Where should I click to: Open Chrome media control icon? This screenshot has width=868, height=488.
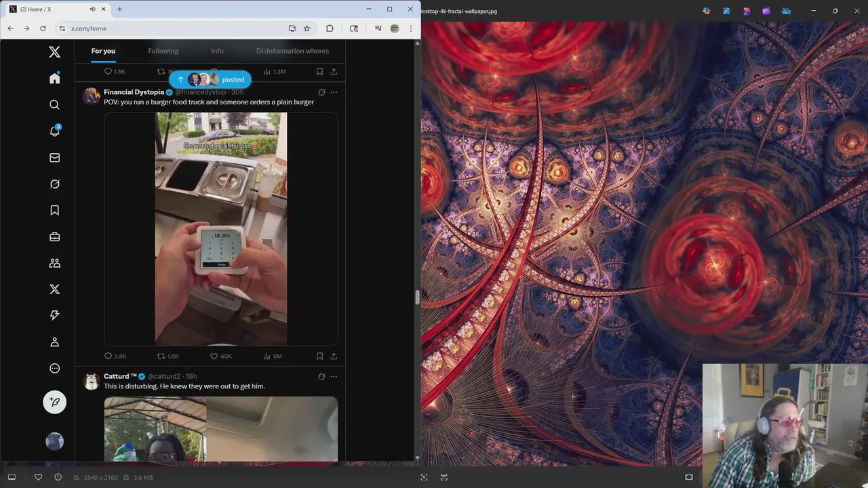pos(378,28)
